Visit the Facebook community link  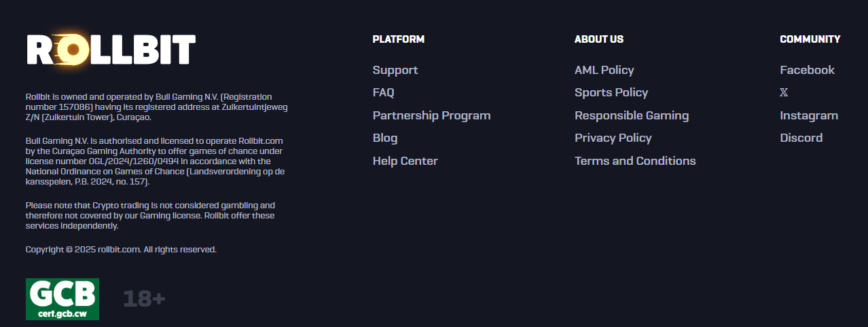click(x=807, y=70)
